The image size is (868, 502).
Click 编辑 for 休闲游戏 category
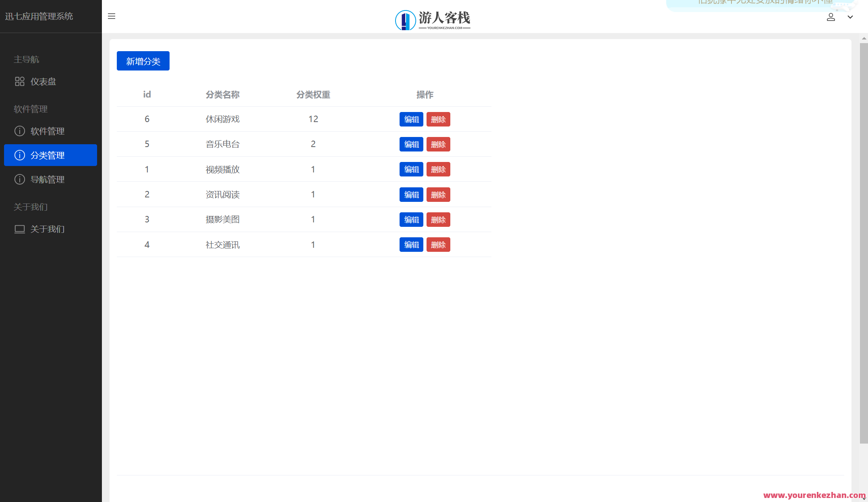click(x=411, y=119)
